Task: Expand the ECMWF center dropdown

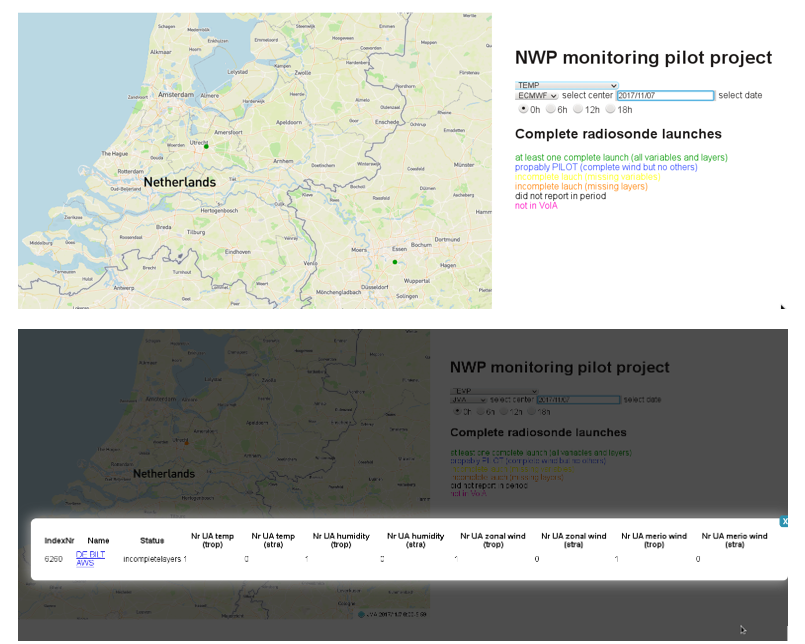Action: [537, 96]
